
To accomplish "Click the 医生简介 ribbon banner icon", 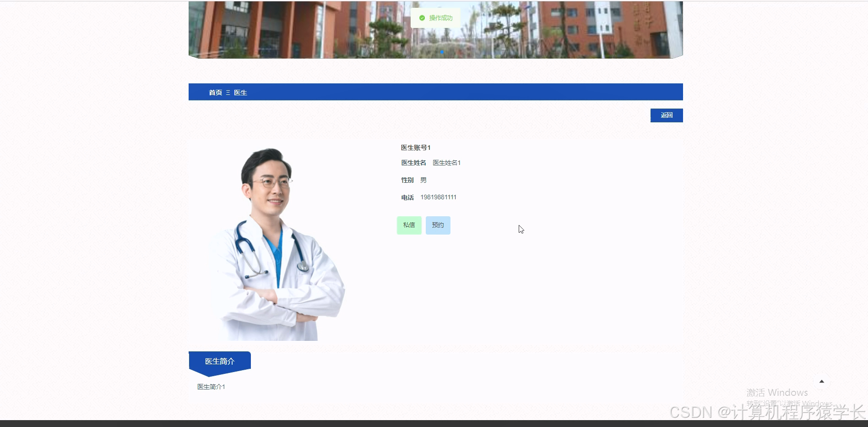I will [219, 361].
